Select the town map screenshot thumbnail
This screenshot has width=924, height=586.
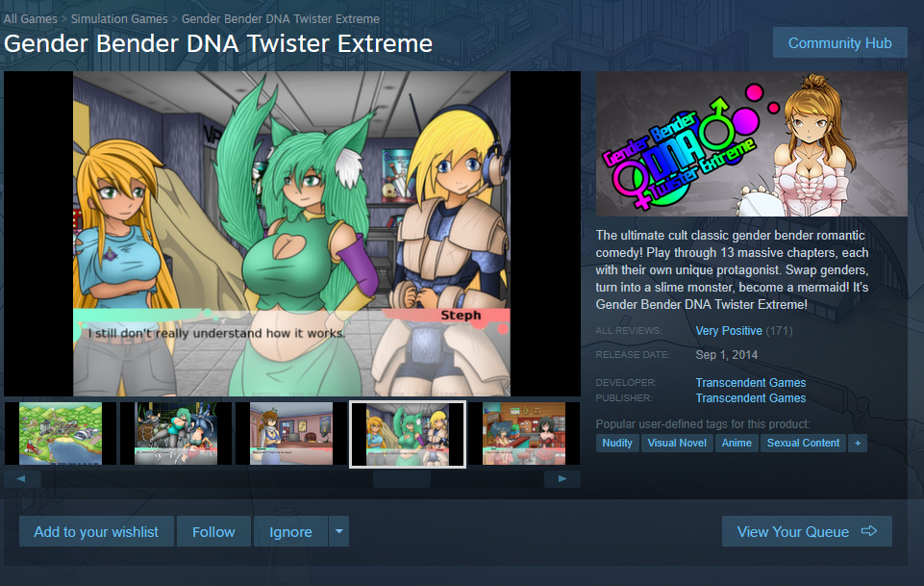point(61,434)
